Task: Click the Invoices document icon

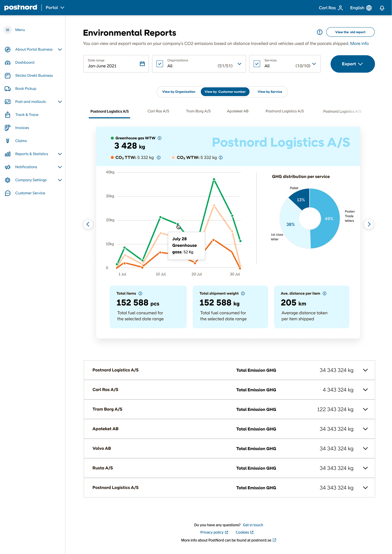Action: pyautogui.click(x=8, y=128)
